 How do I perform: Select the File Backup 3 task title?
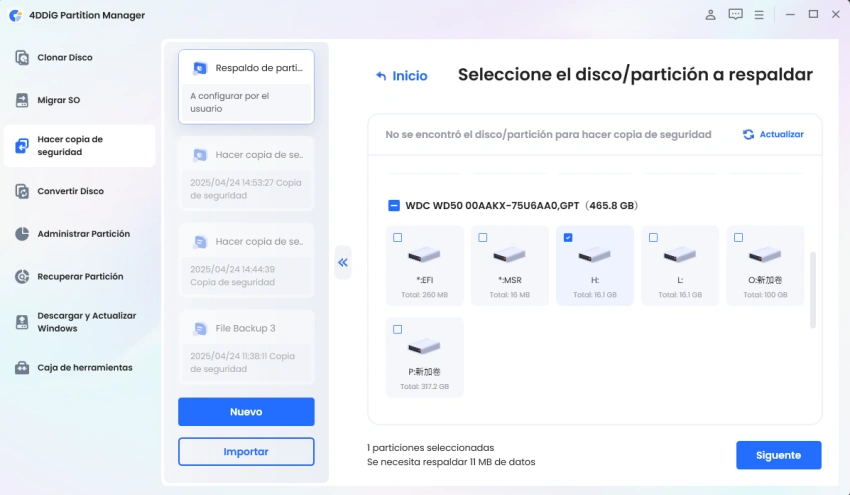tap(246, 328)
